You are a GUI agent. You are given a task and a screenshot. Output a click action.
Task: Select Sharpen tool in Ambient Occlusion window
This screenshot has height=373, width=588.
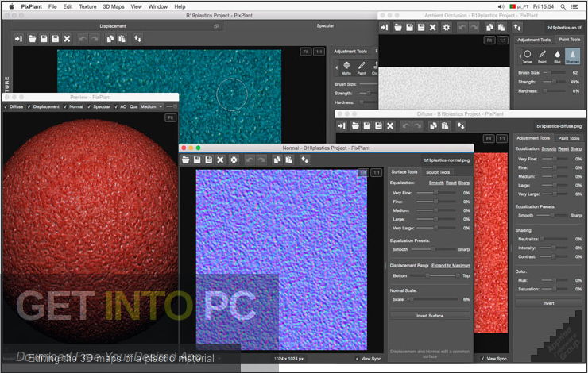[x=572, y=56]
